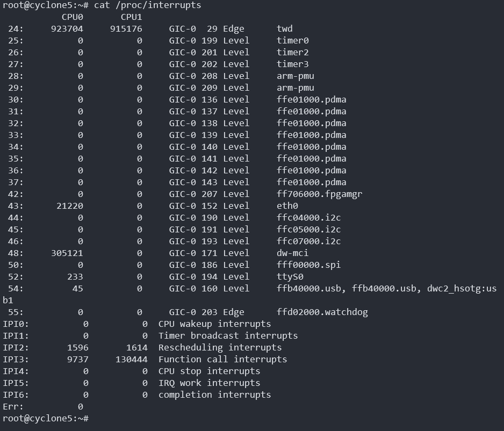Click the Function call interrupts label
504x431 pixels.
[x=222, y=359]
